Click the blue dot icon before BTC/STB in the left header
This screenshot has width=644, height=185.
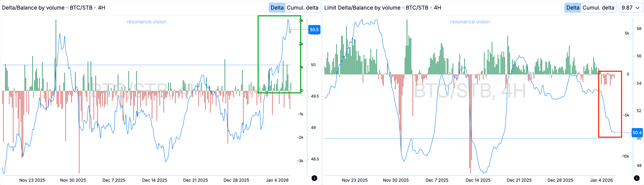click(68, 7)
